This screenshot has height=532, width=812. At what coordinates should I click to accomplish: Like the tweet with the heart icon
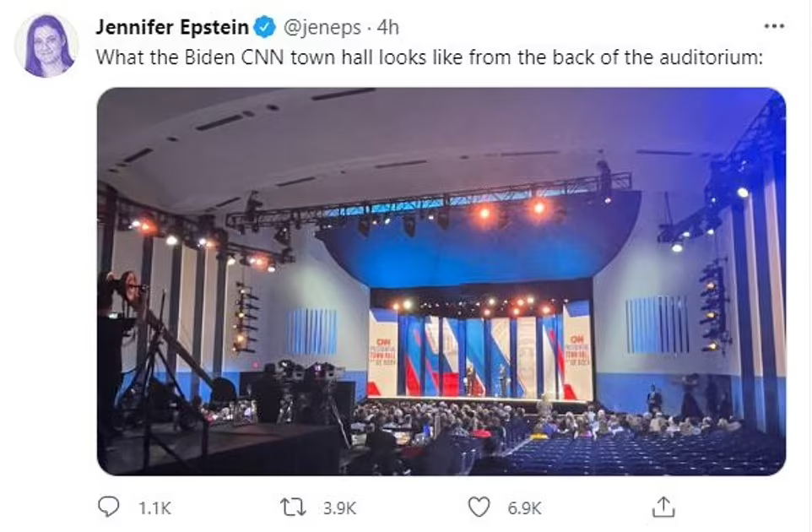(479, 507)
